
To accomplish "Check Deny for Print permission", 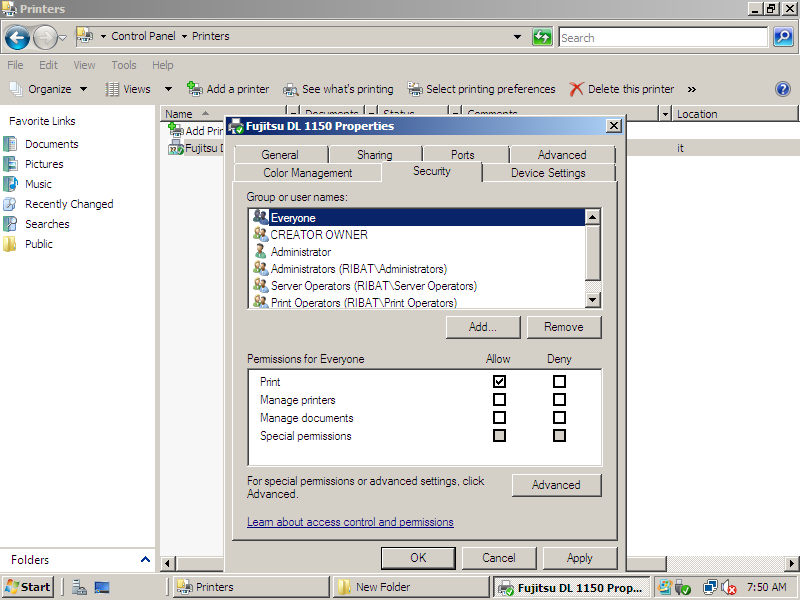I will point(559,381).
